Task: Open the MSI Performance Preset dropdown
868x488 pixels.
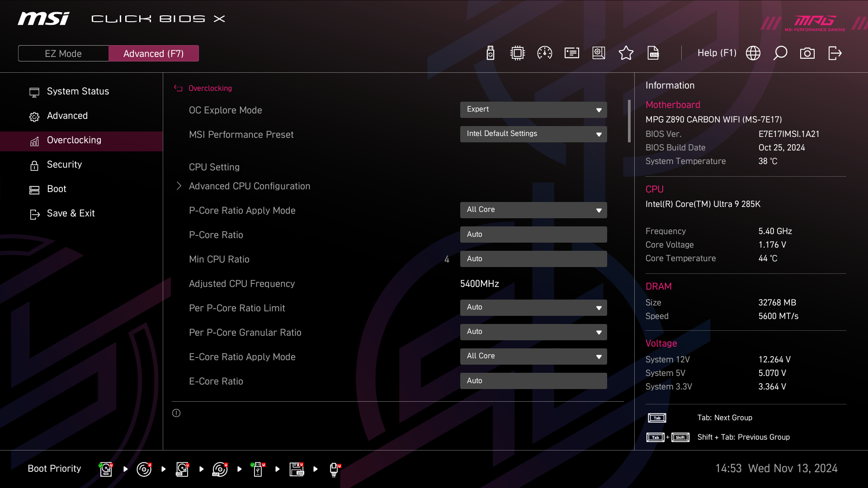Action: click(533, 134)
